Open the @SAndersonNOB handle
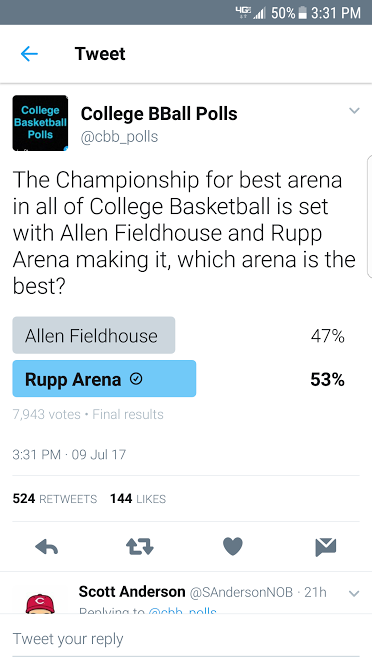The image size is (372, 662). tap(241, 592)
